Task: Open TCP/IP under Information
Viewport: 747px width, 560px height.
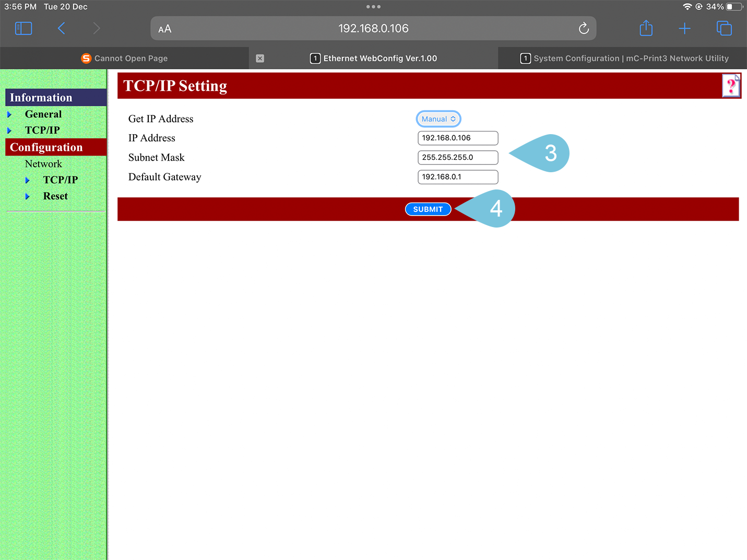Action: (x=42, y=130)
